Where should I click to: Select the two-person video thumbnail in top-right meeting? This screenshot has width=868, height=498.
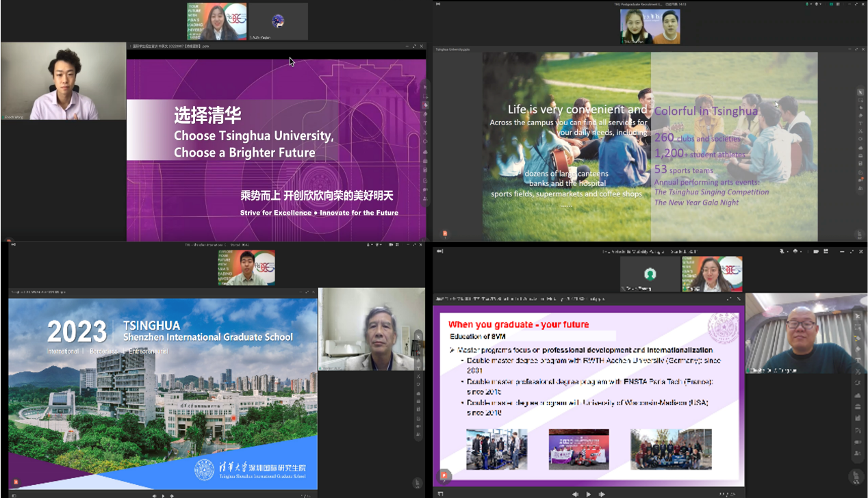650,26
